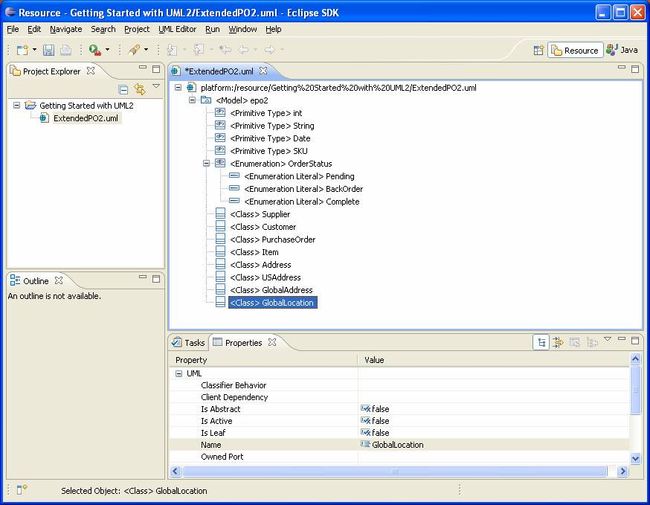Open the Run menu

[x=212, y=29]
